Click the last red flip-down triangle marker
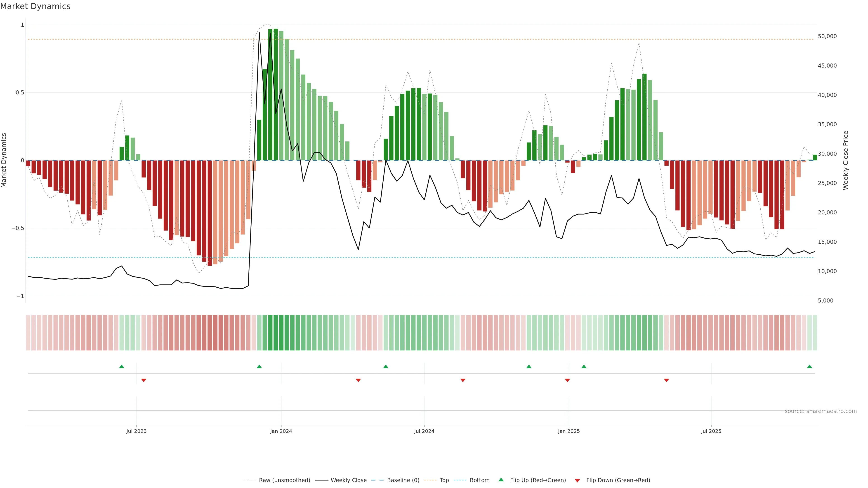 click(x=666, y=380)
